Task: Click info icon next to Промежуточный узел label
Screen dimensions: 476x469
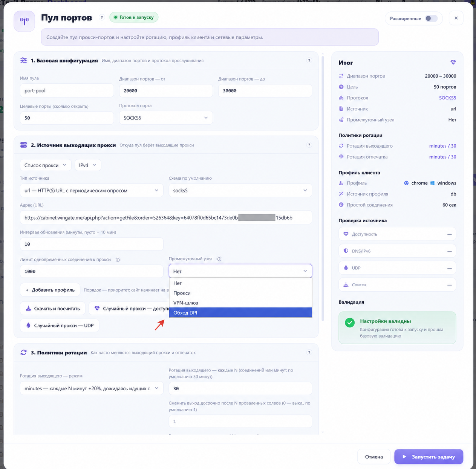Action: click(x=219, y=259)
